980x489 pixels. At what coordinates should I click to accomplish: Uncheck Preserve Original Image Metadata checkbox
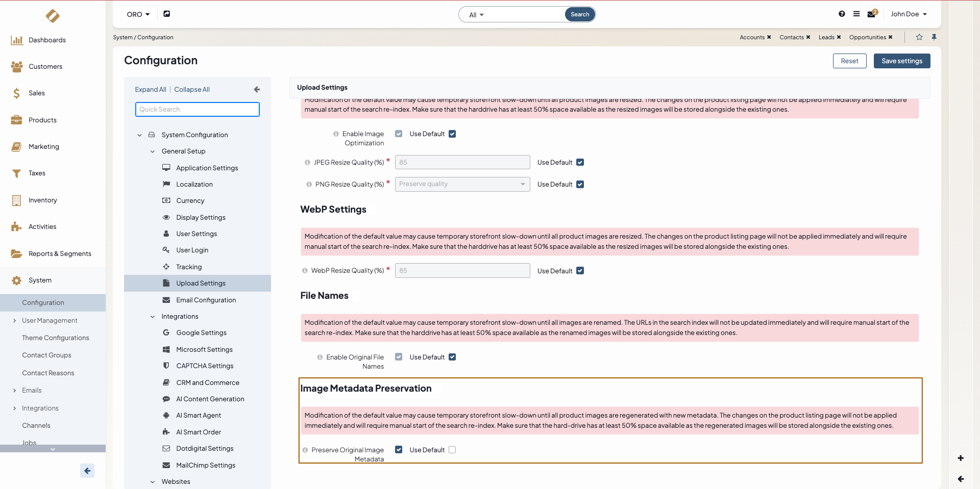(399, 450)
